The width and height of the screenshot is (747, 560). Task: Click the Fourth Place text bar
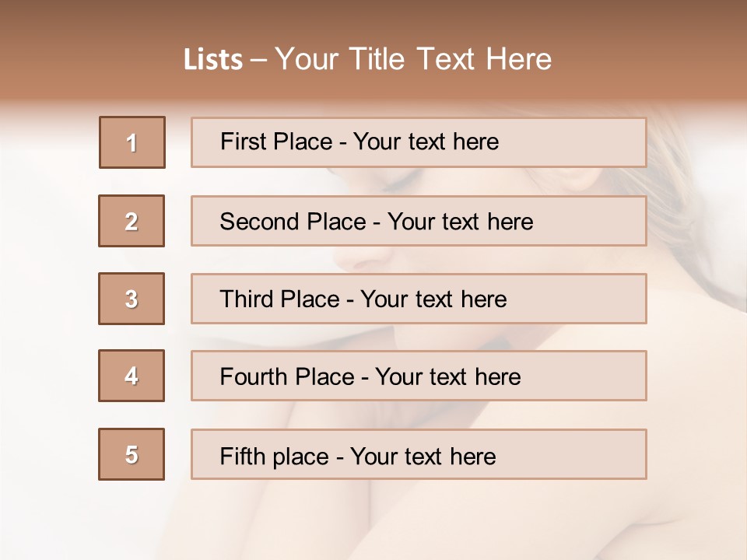tap(419, 376)
